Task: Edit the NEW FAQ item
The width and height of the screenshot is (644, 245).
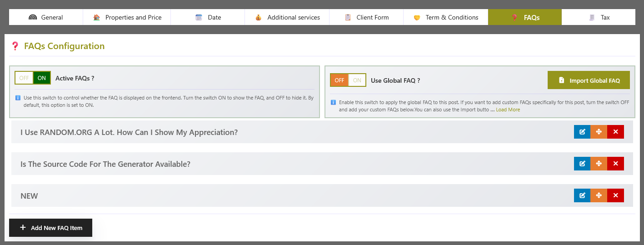Action: pos(582,195)
